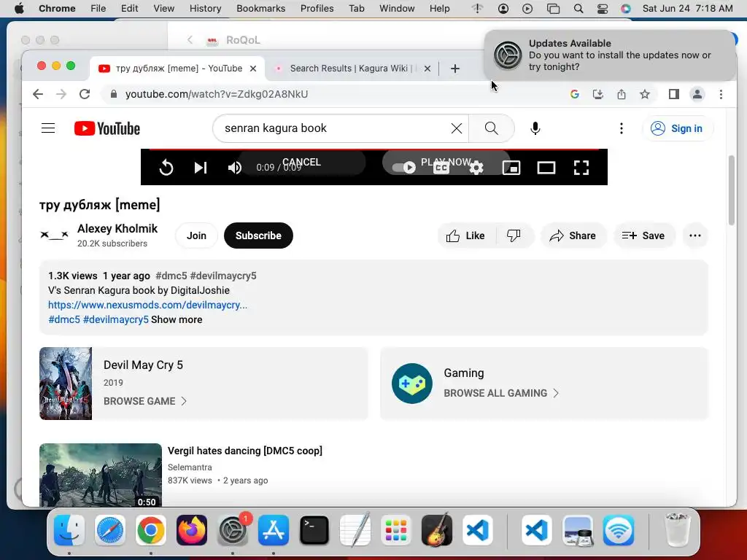747x560 pixels.
Task: Dislike the video
Action: (514, 236)
